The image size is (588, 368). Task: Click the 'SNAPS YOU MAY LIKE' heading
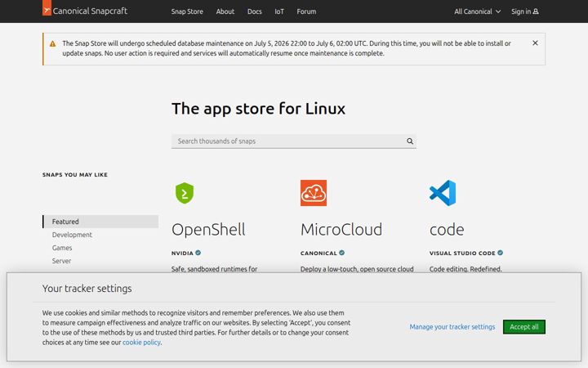pos(75,175)
